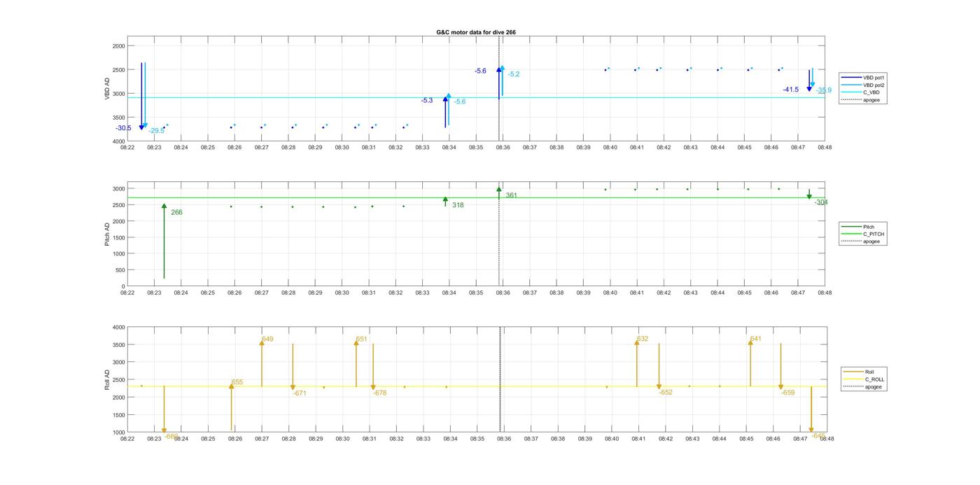Viewport: 980px width, 485px height.
Task: Click "08:48" on the Pitch plot time axis
Action: pos(825,293)
